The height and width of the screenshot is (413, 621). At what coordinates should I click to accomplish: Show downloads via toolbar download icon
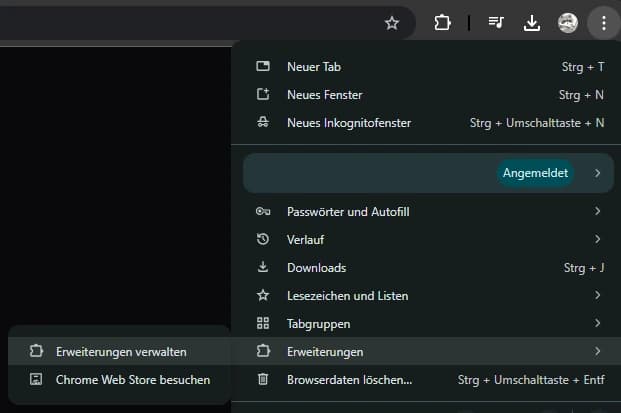531,23
